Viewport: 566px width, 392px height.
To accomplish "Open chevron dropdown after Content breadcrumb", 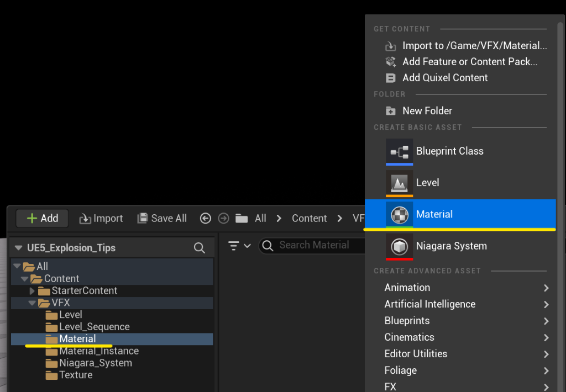I will pos(339,218).
